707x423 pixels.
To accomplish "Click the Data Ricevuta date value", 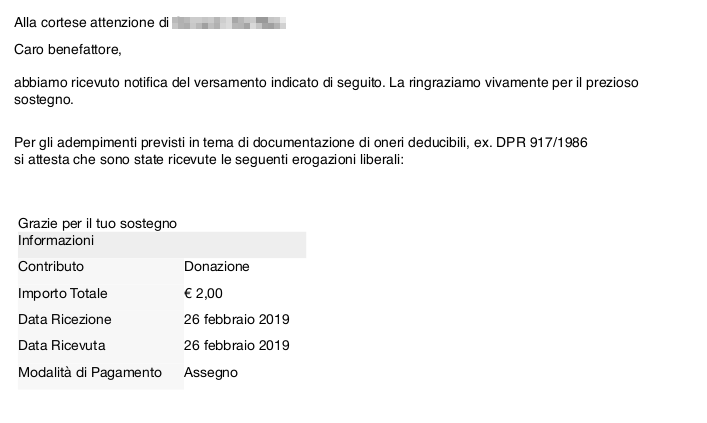I will tap(237, 345).
